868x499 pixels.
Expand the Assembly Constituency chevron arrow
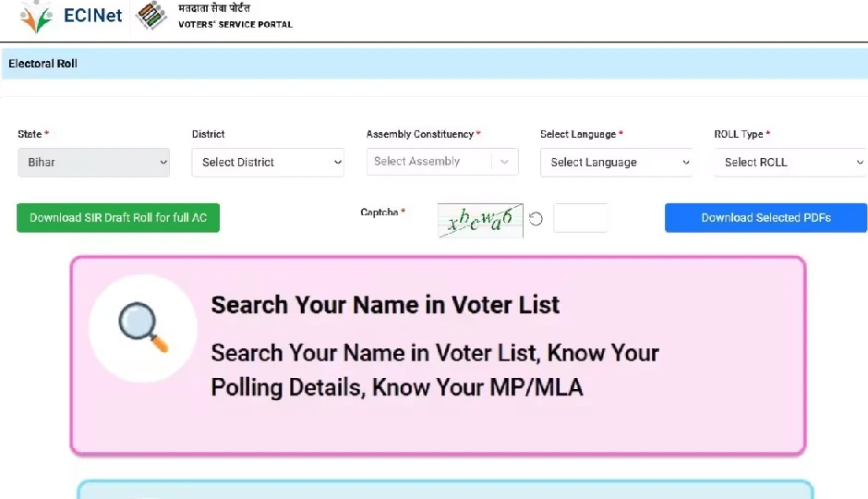[504, 162]
